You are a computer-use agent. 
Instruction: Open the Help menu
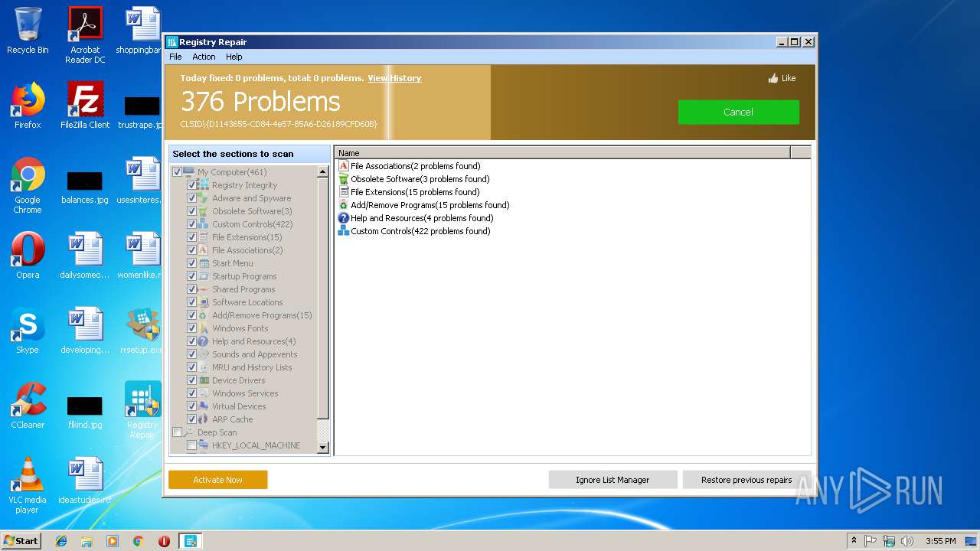click(x=234, y=57)
